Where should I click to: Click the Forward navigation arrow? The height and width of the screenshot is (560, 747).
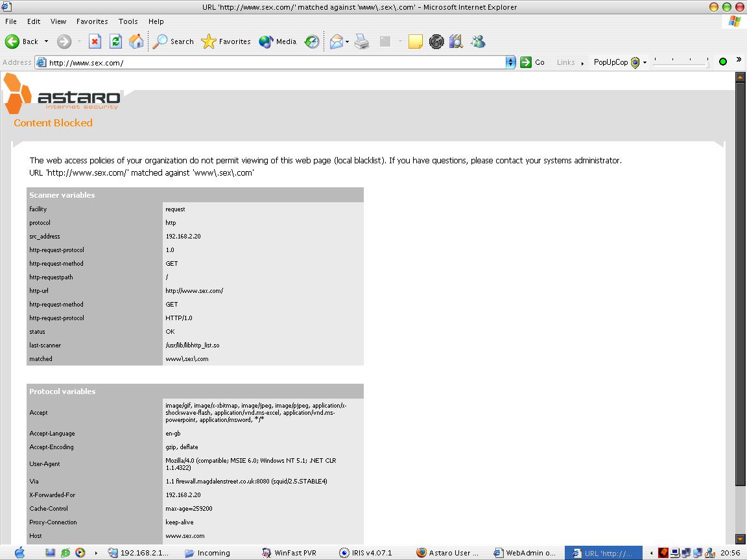[x=64, y=41]
